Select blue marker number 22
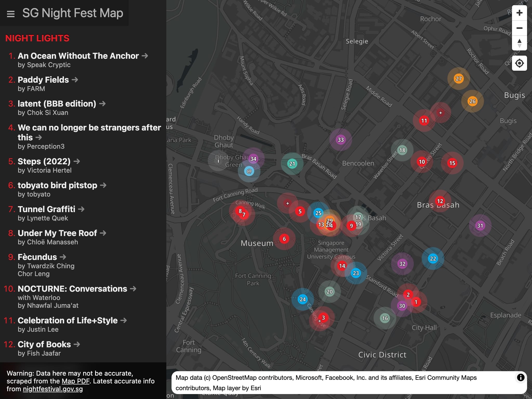This screenshot has height=399, width=532. [433, 259]
